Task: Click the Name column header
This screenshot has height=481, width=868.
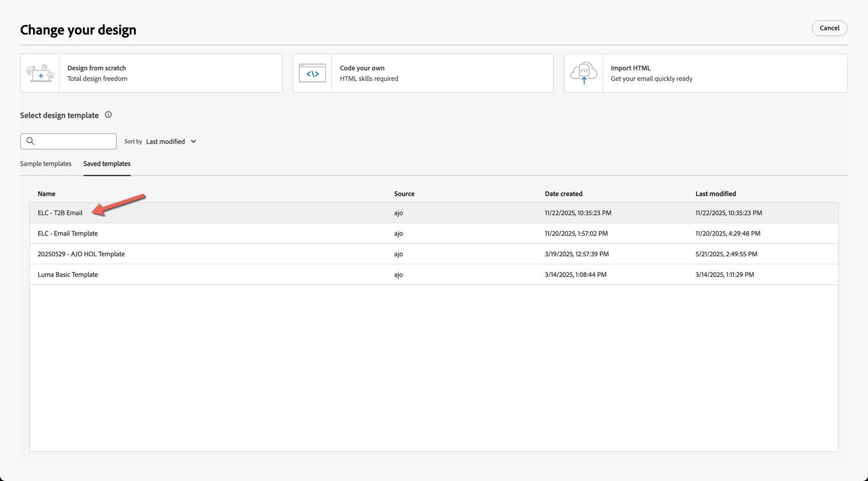Action: (x=47, y=194)
